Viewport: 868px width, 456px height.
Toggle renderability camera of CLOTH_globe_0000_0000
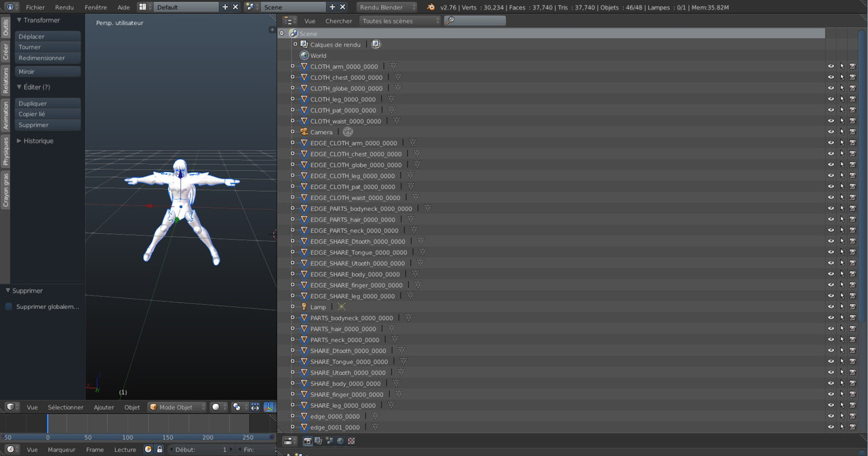pyautogui.click(x=852, y=88)
